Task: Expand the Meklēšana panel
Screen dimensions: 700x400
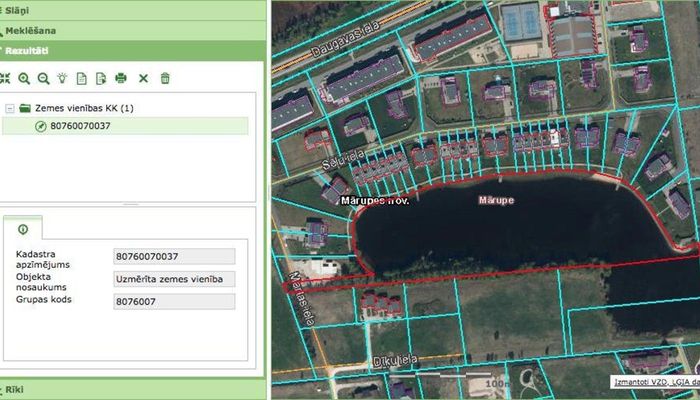Action: (132, 29)
